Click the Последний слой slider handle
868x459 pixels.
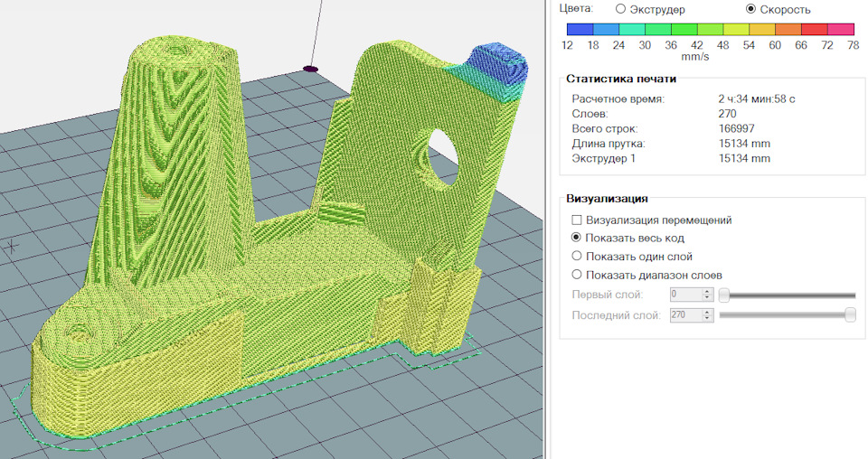click(850, 315)
